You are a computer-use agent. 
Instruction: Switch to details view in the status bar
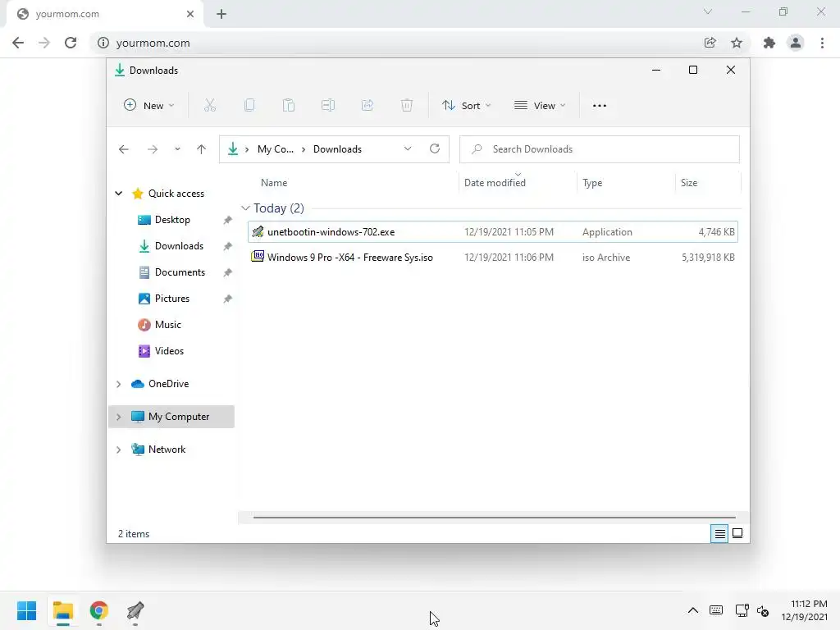(719, 533)
